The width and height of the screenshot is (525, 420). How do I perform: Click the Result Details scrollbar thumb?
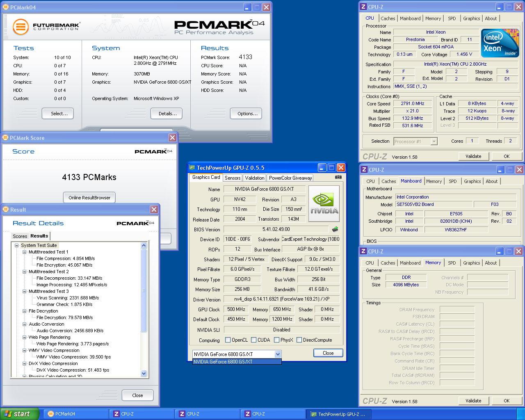pyautogui.click(x=144, y=290)
